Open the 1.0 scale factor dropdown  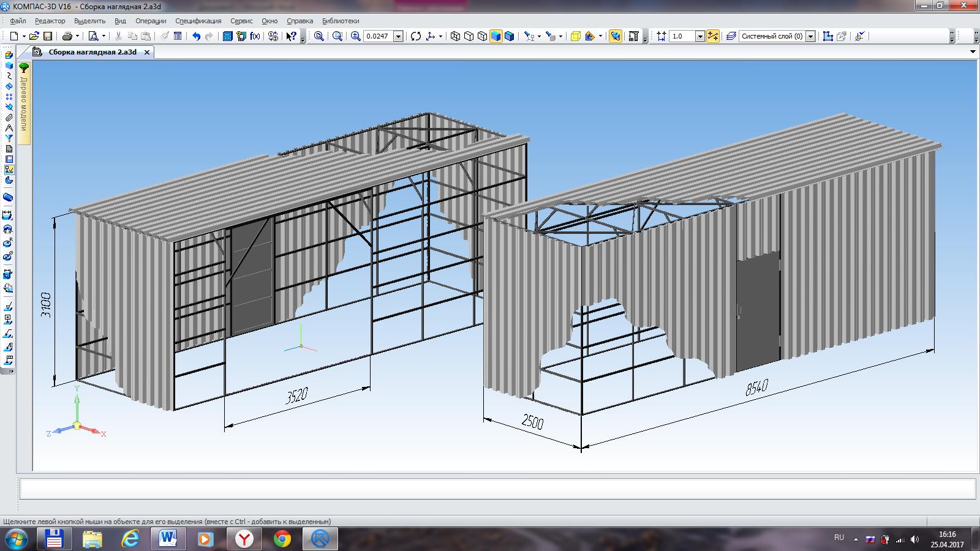(699, 36)
